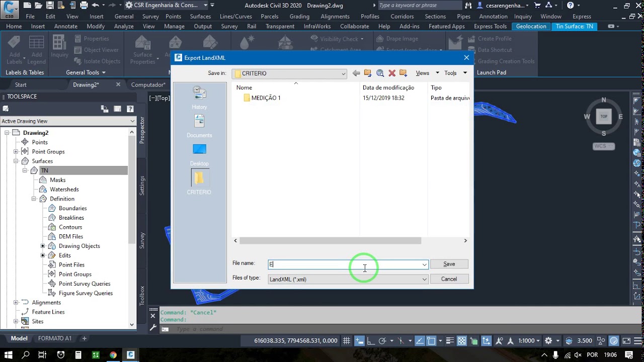Toggle drawing grid display in status bar

click(x=347, y=340)
